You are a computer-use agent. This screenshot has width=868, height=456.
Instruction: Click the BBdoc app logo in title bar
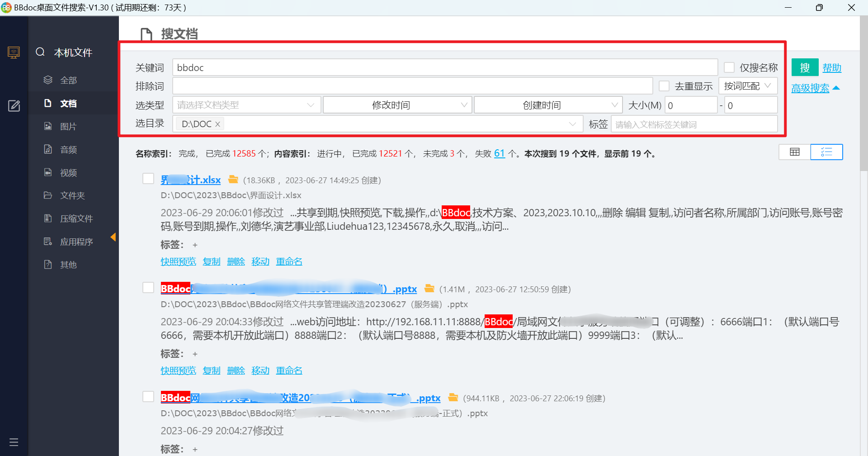point(6,8)
